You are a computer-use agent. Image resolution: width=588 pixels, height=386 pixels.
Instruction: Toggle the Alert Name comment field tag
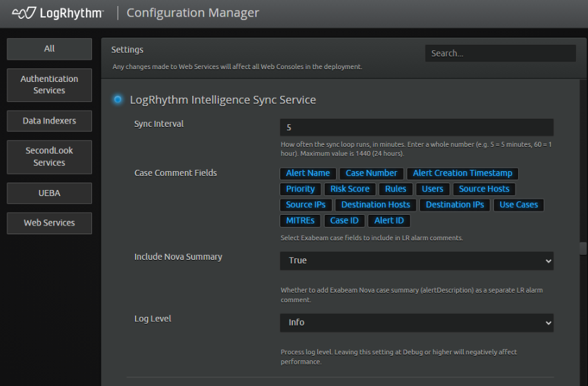point(308,173)
